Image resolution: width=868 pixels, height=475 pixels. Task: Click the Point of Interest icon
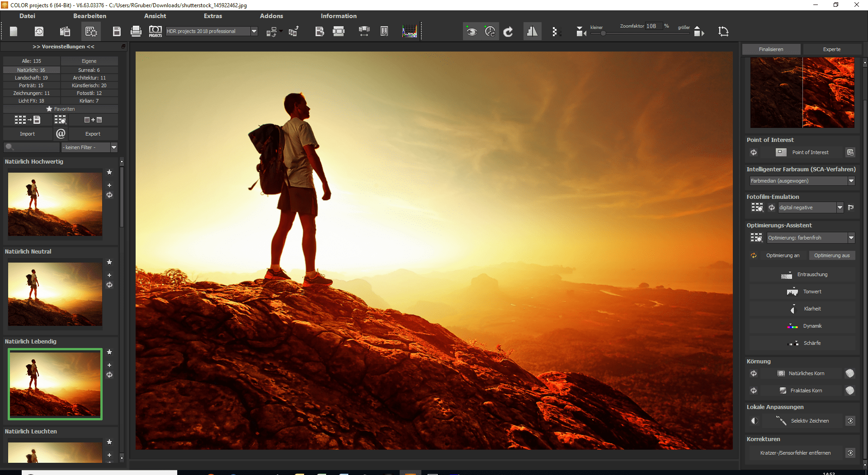coord(780,152)
